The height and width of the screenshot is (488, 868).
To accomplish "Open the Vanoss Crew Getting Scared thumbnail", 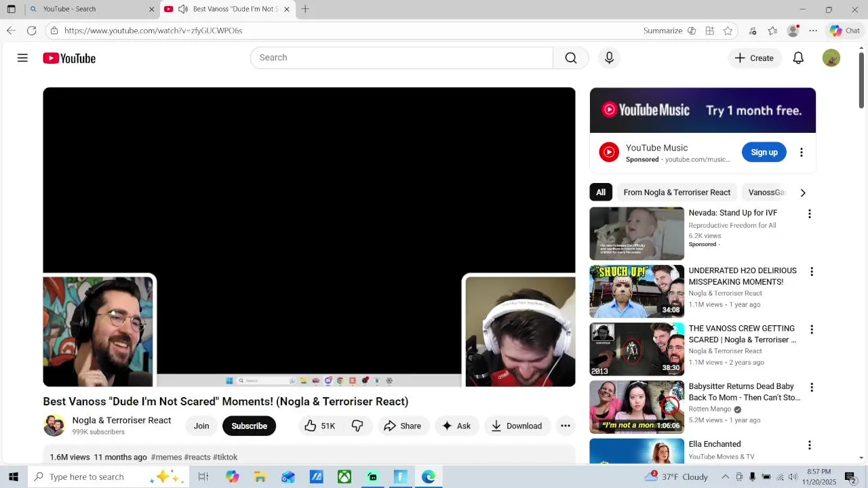I will click(x=637, y=349).
